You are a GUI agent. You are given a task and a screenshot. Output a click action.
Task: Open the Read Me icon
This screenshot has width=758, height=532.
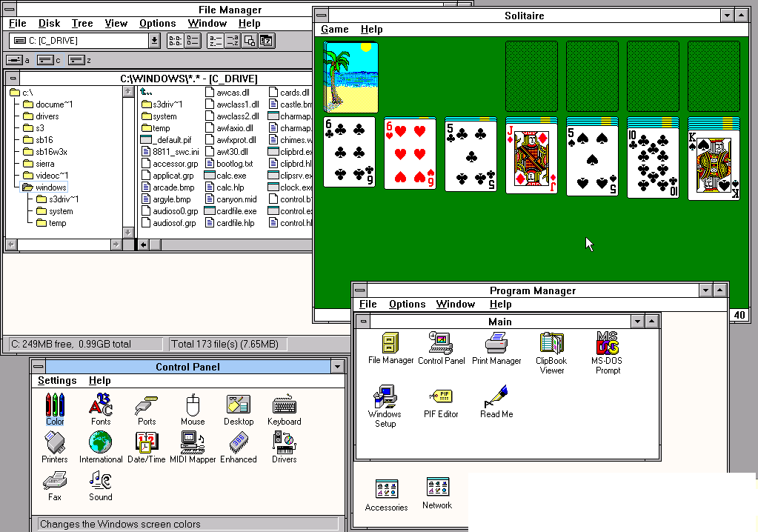(496, 402)
